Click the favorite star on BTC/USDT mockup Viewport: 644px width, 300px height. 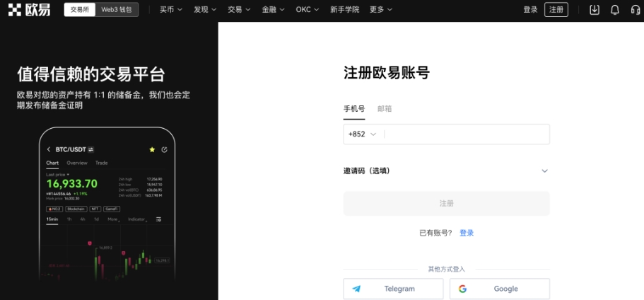pyautogui.click(x=152, y=149)
